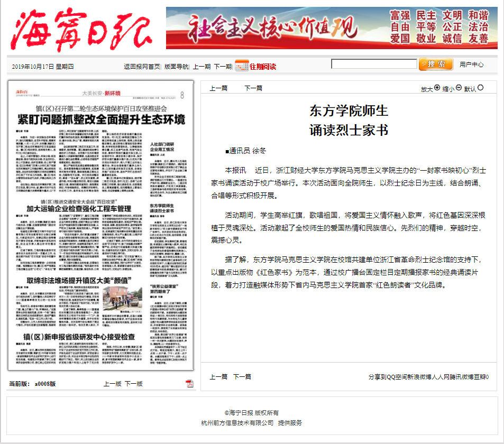Share article to 人人网
This screenshot has height=444, width=504.
click(x=441, y=377)
